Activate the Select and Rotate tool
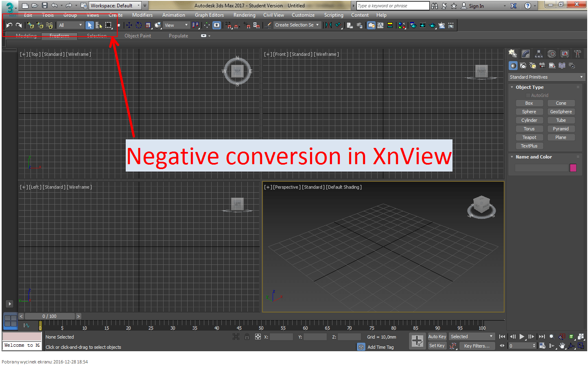The width and height of the screenshot is (588, 372). click(139, 25)
